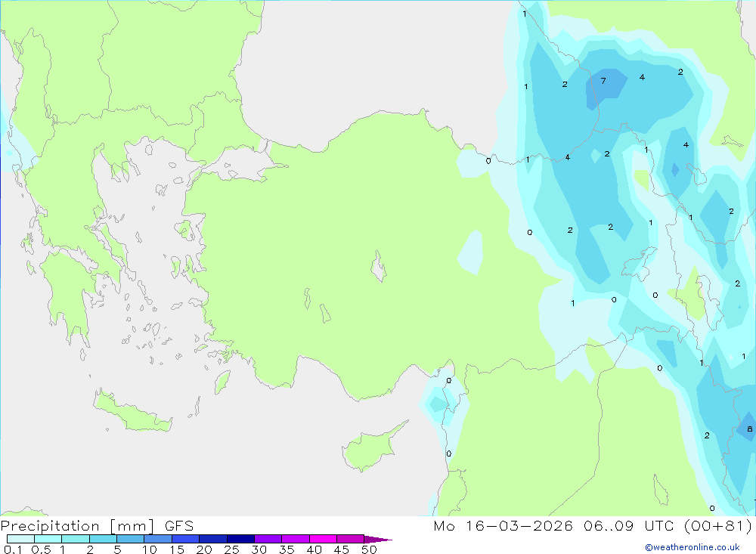Click the legend label '10'
The width and height of the screenshot is (756, 554).
click(150, 549)
